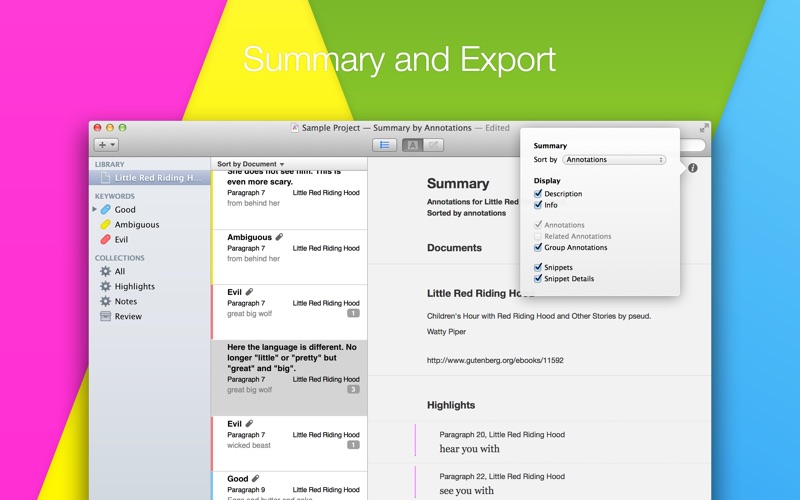The width and height of the screenshot is (800, 500).
Task: Select the Evil 'wicked beast' annotation
Action: point(289,443)
